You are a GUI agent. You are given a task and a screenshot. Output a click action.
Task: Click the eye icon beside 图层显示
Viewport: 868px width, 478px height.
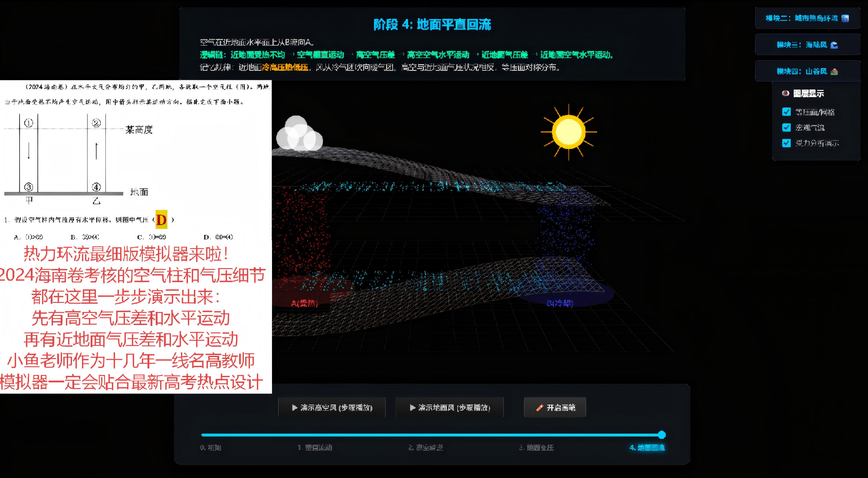(x=785, y=93)
